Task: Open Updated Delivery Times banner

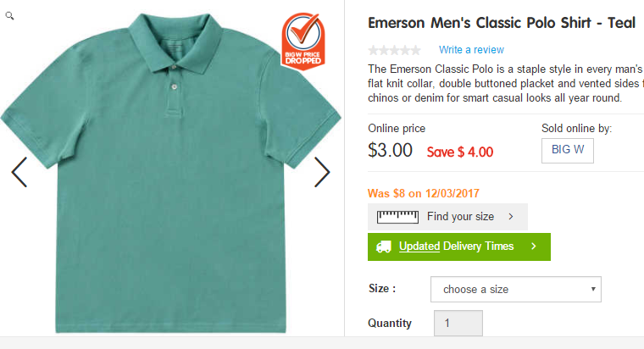Action: (x=459, y=247)
